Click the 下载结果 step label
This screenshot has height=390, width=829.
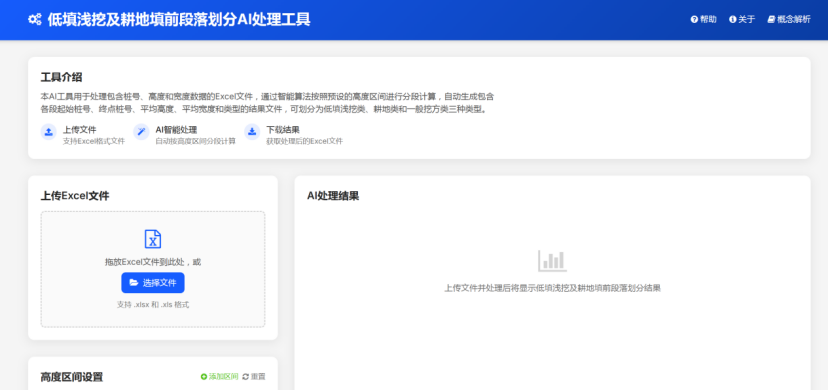[x=283, y=129]
